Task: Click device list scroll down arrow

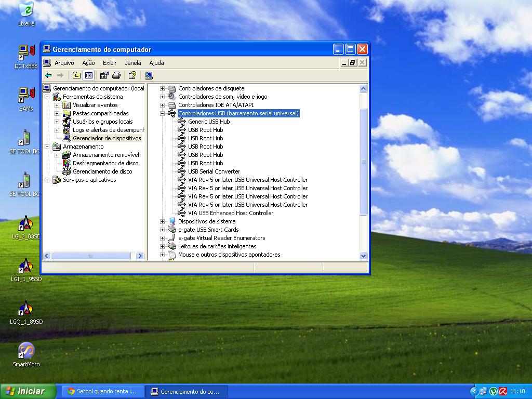Action: tap(363, 256)
